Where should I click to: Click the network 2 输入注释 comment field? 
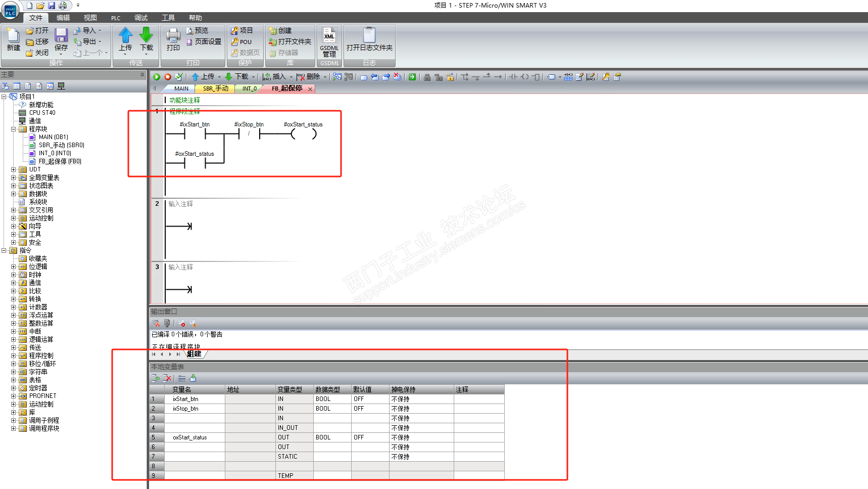pyautogui.click(x=180, y=204)
